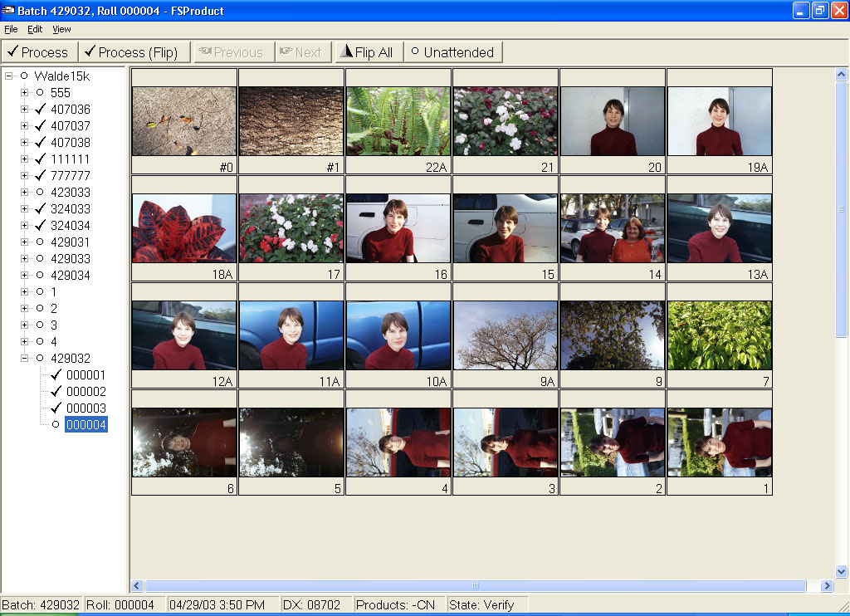Expand the 324033 batch node

[25, 208]
